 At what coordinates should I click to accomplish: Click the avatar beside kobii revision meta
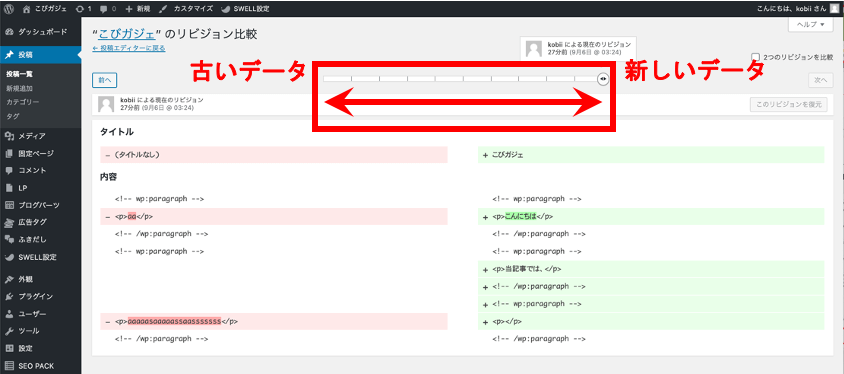click(x=106, y=104)
